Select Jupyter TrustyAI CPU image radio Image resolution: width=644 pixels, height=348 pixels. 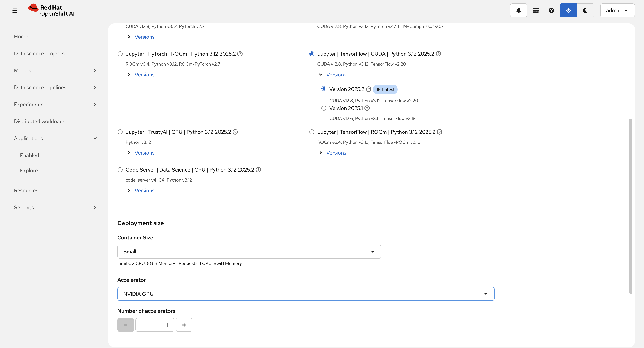click(x=120, y=132)
